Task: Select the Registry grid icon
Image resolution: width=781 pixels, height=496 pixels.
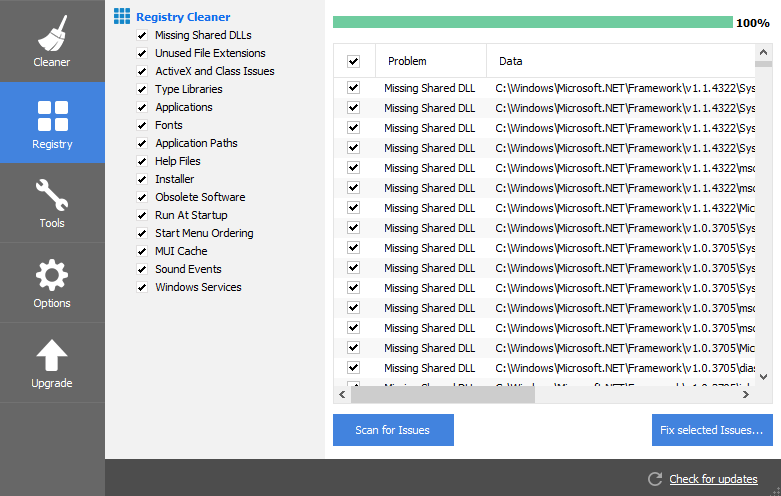Action: 52,116
